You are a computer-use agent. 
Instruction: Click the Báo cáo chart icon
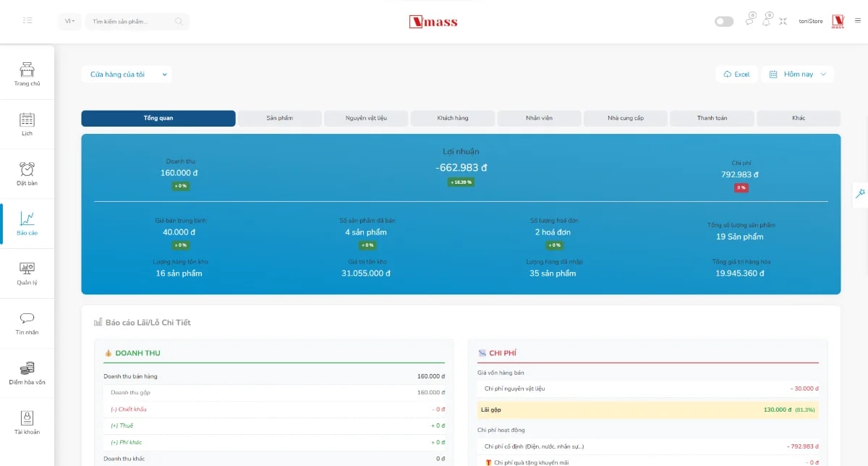[27, 223]
